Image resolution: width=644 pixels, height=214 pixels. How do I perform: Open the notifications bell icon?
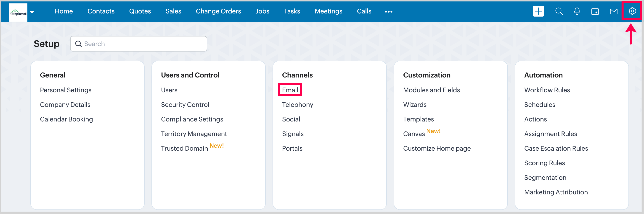point(577,11)
